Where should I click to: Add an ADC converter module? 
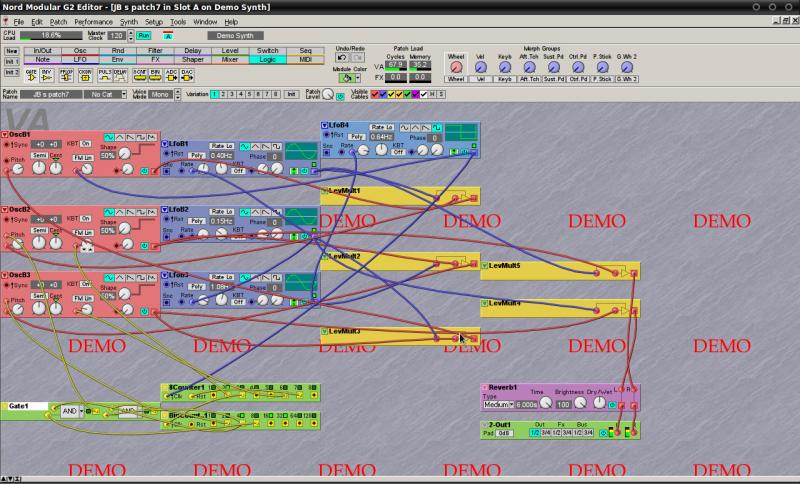click(171, 75)
